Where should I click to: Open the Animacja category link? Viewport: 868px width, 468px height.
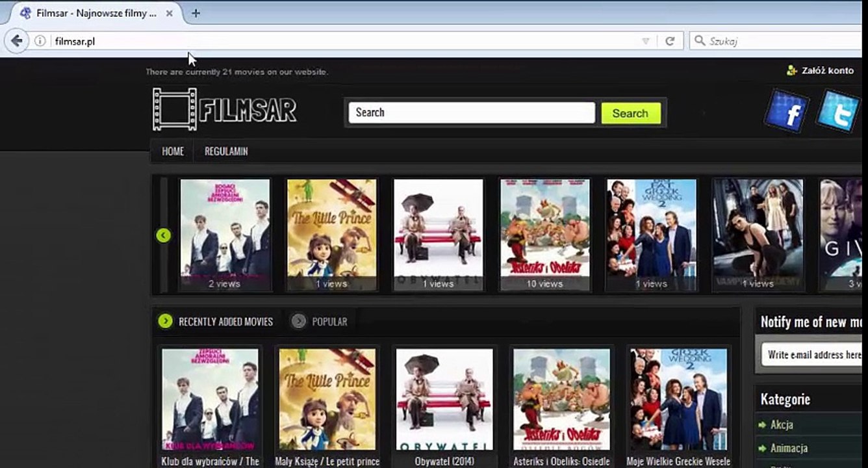point(789,448)
